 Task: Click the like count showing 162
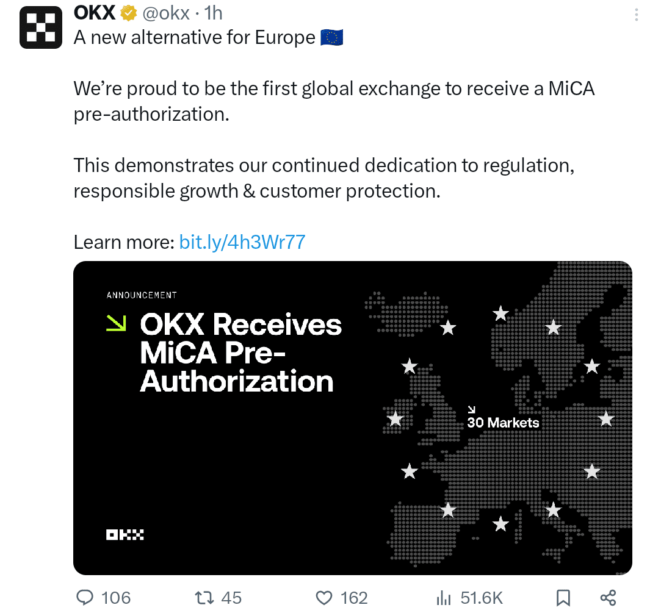tap(353, 598)
